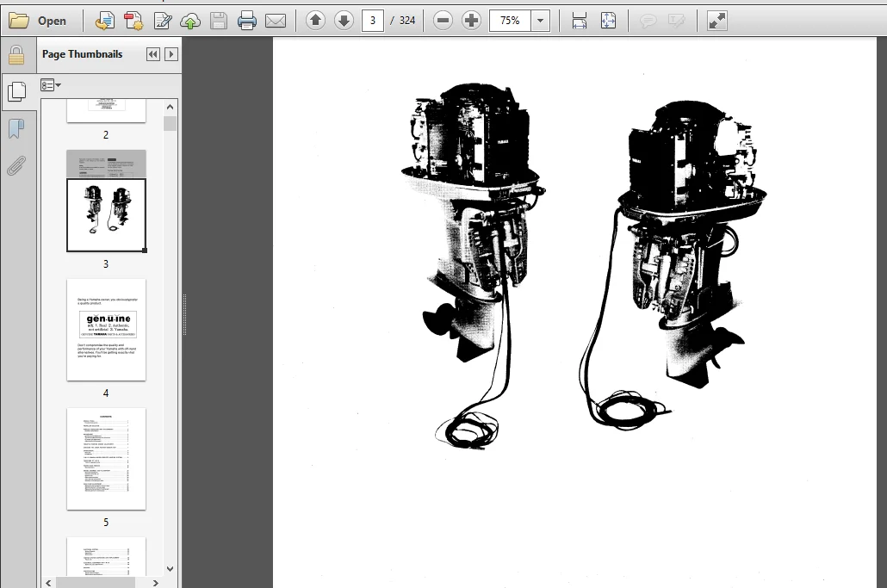Send file by email envelope icon
The width and height of the screenshot is (887, 588).
tap(276, 21)
